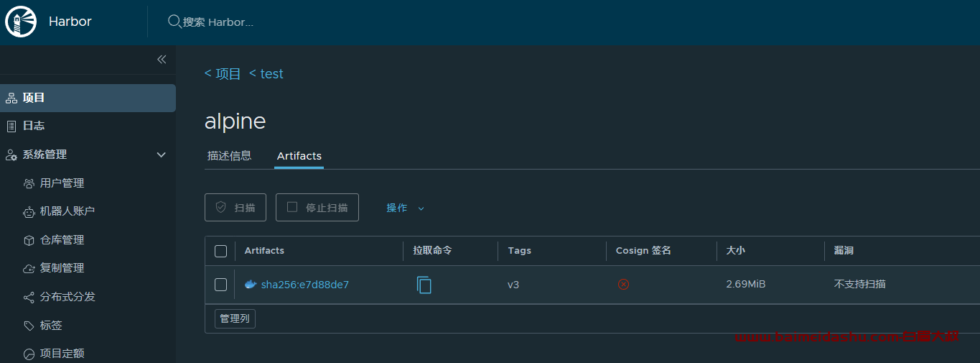Click the alpine repository heading
This screenshot has height=363, width=980.
tap(235, 121)
